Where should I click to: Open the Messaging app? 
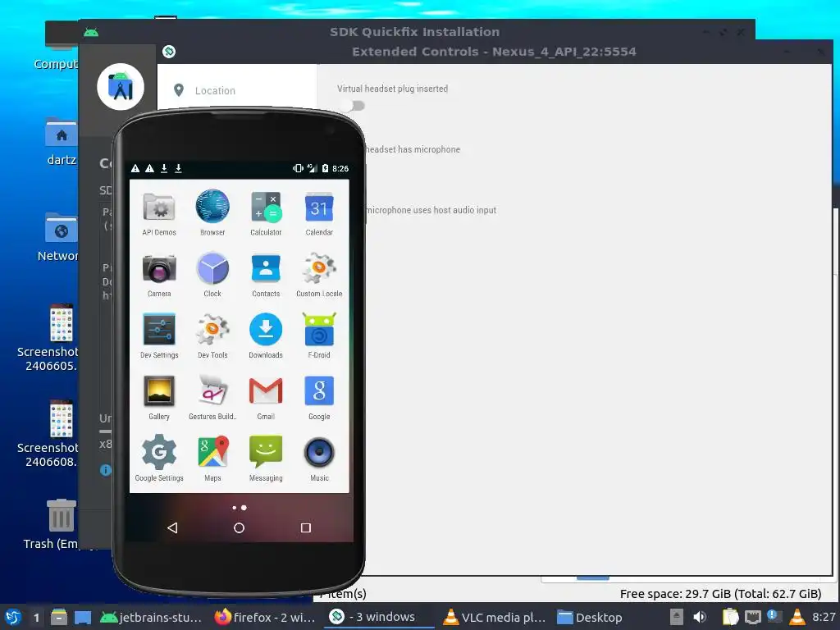coord(266,459)
